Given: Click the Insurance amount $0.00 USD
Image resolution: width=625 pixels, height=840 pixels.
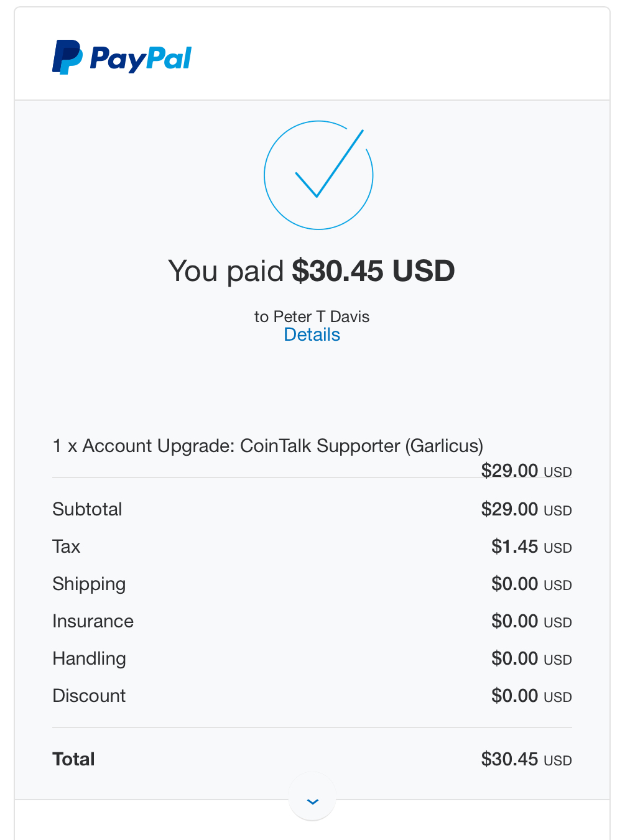Looking at the screenshot, I should coord(531,621).
